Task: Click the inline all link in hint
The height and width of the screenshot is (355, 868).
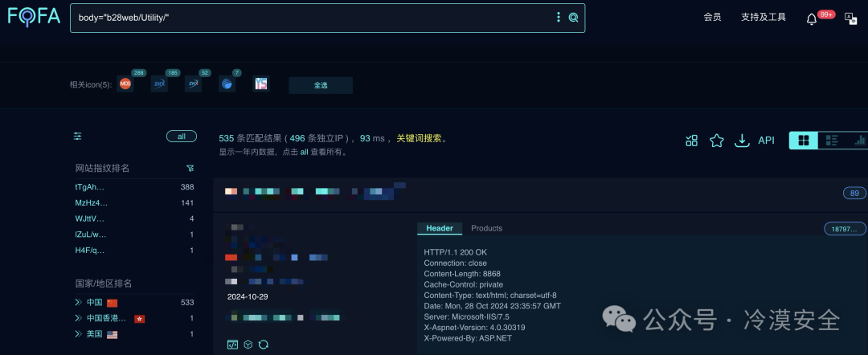Action: pos(304,152)
